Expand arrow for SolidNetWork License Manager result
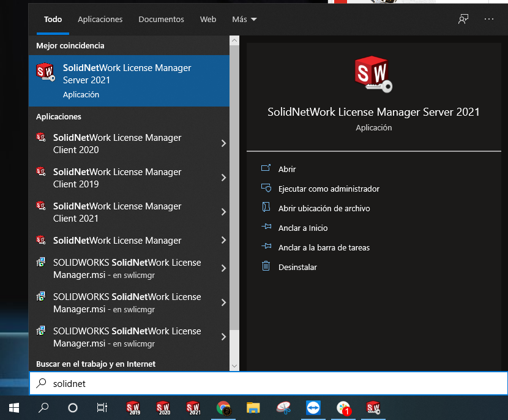 [223, 240]
